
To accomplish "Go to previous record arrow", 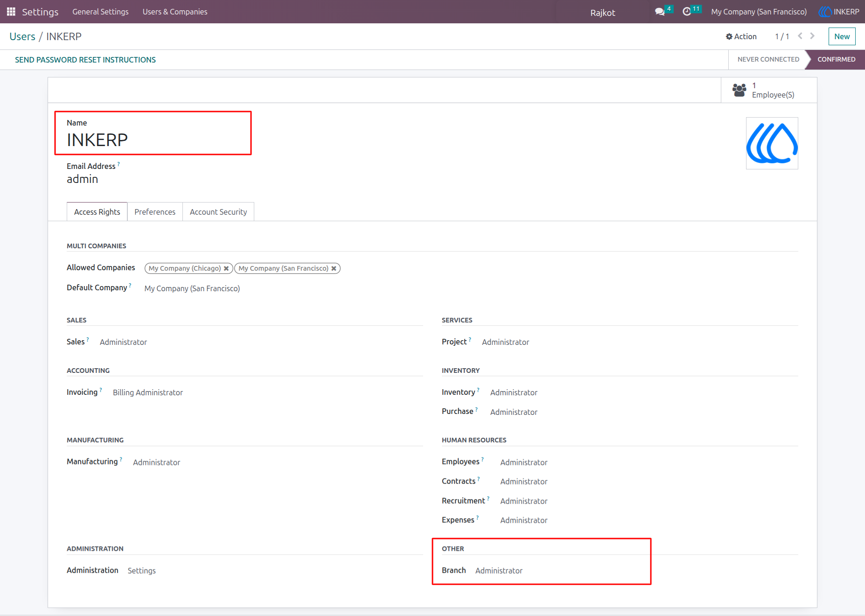I will coord(800,36).
